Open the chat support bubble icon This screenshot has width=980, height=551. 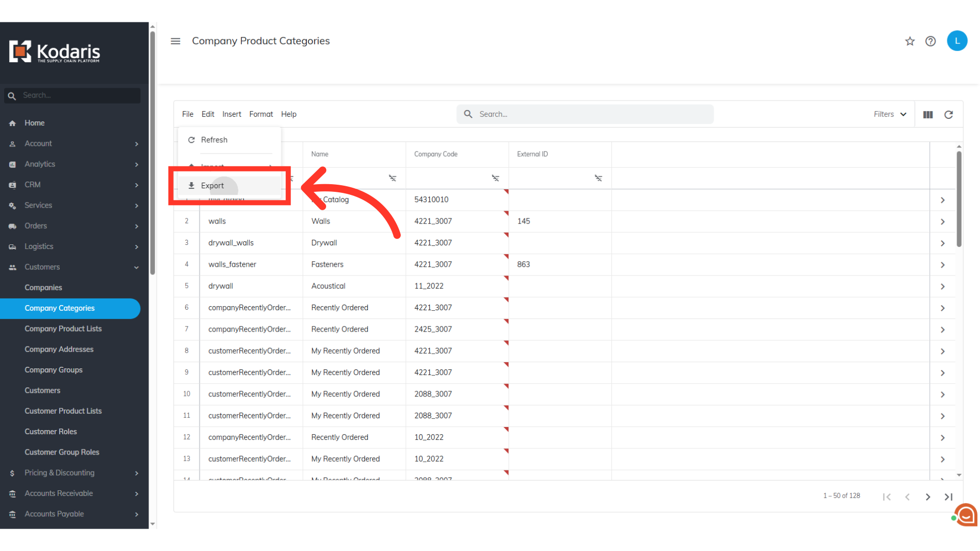click(x=966, y=515)
